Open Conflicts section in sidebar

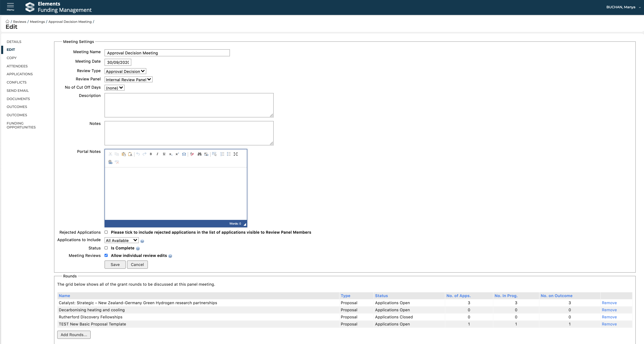(x=17, y=82)
